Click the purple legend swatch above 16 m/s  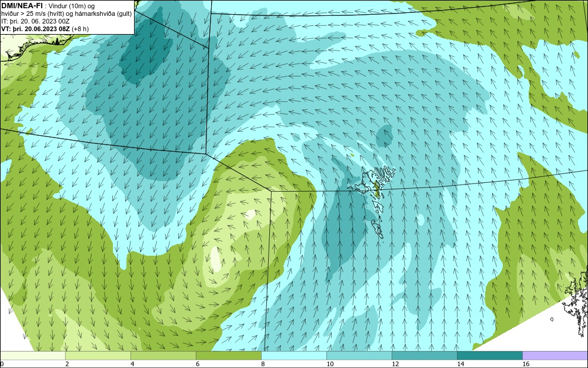[555, 356]
